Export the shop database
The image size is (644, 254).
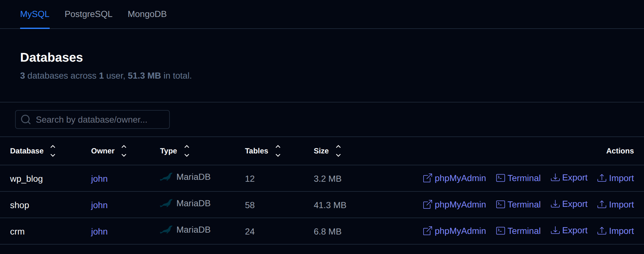tap(569, 204)
